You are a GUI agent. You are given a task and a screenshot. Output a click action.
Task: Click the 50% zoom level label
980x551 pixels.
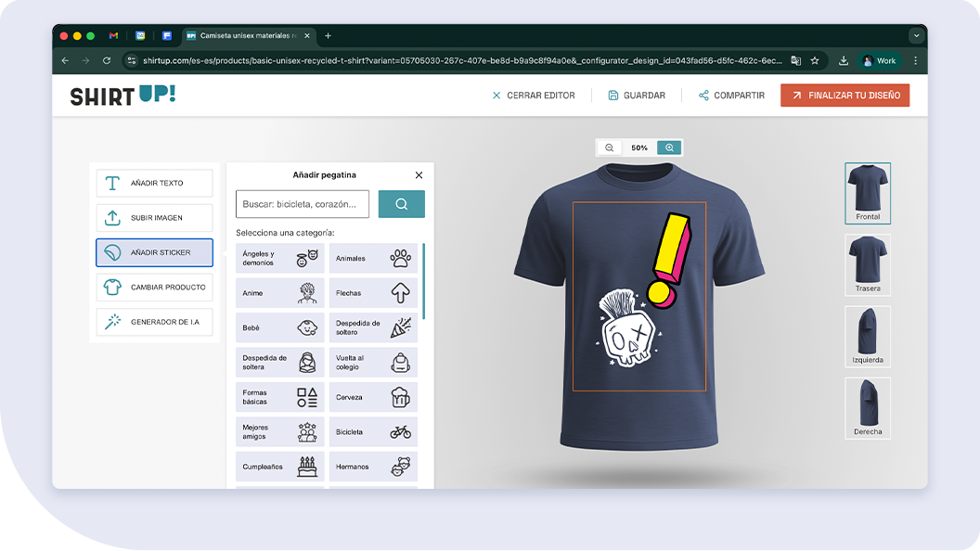[x=638, y=148]
